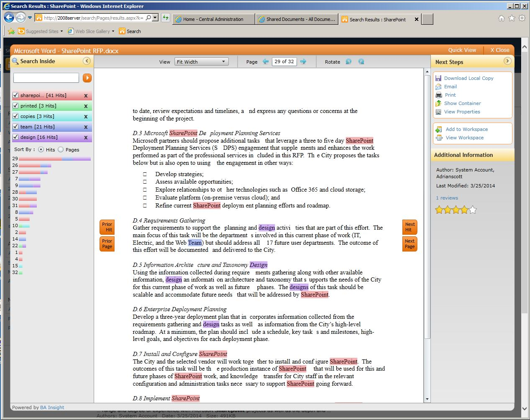Open the Show Container link
The image size is (530, 420).
click(x=462, y=103)
